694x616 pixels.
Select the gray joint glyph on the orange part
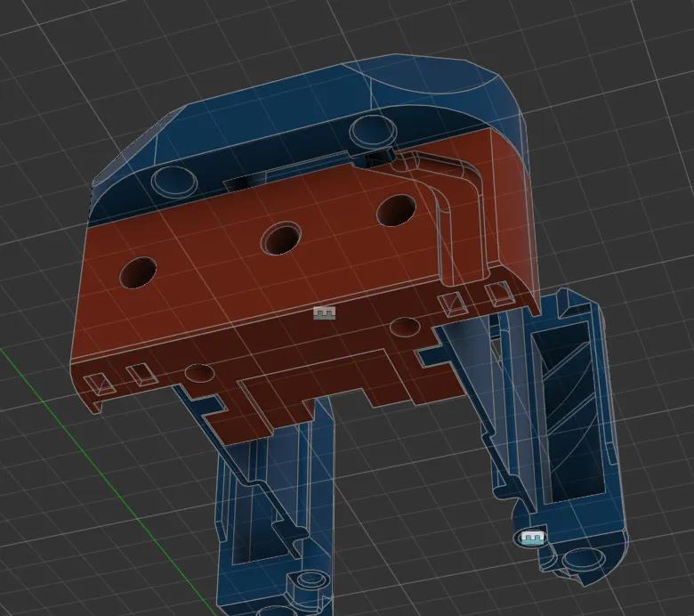click(x=325, y=312)
